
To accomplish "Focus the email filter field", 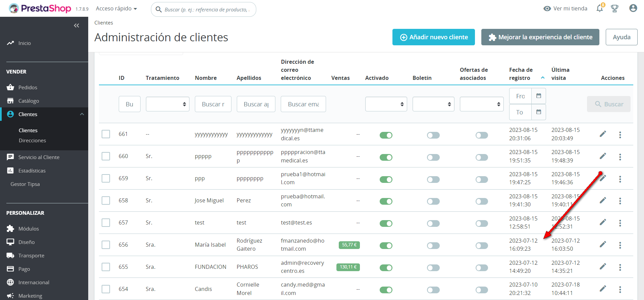I will click(303, 104).
